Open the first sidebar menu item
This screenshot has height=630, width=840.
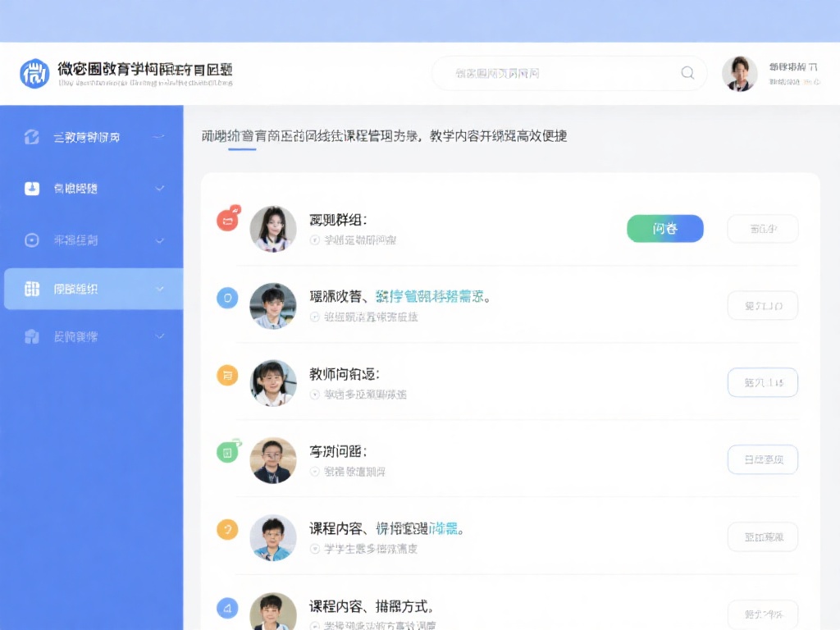(87, 137)
